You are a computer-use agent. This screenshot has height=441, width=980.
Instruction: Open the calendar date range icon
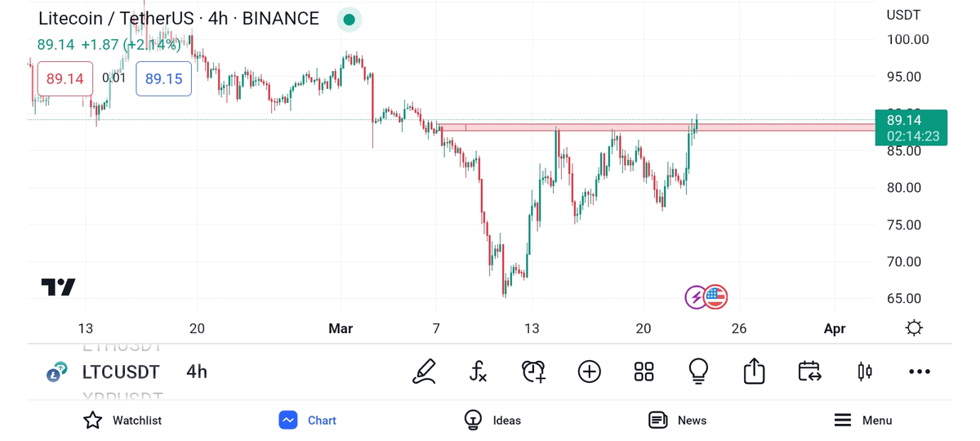coord(809,372)
